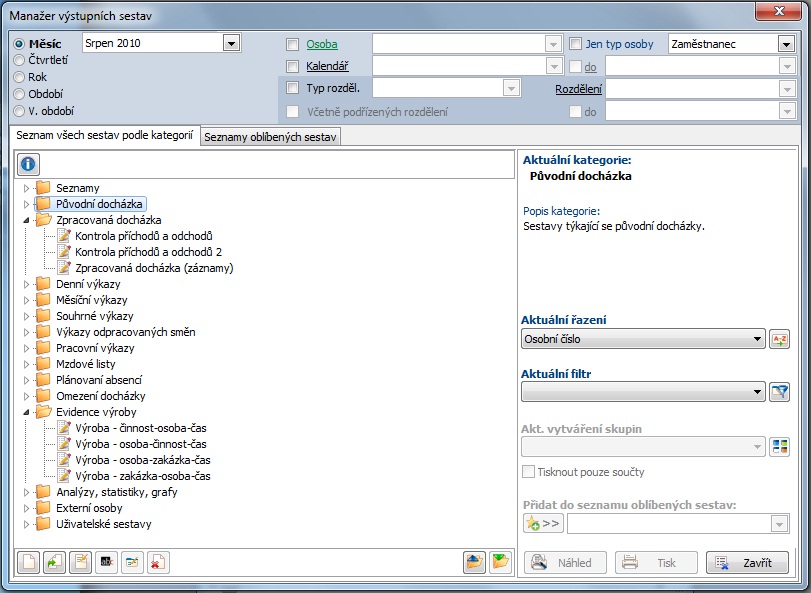
Task: Open the filter editor funnel icon
Action: (x=779, y=392)
